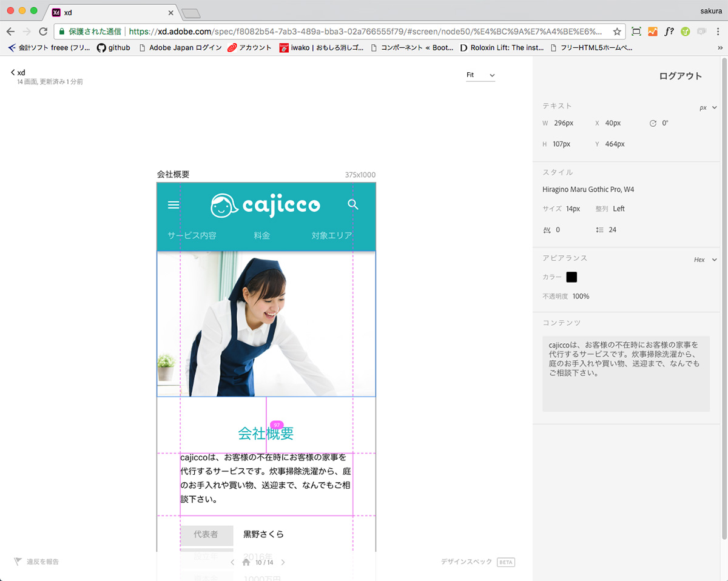The height and width of the screenshot is (581, 728).
Task: Select the サービス内容 nav item
Action: click(x=192, y=235)
